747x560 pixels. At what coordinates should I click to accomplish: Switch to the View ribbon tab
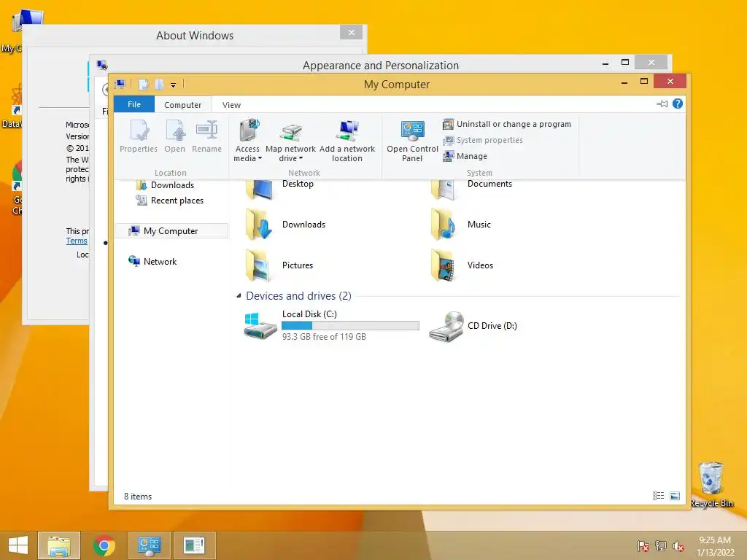click(231, 105)
